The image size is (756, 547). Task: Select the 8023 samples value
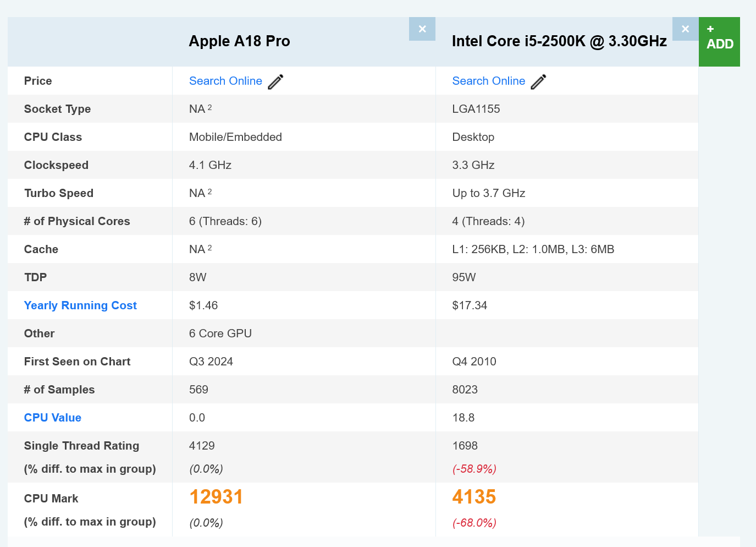click(465, 390)
